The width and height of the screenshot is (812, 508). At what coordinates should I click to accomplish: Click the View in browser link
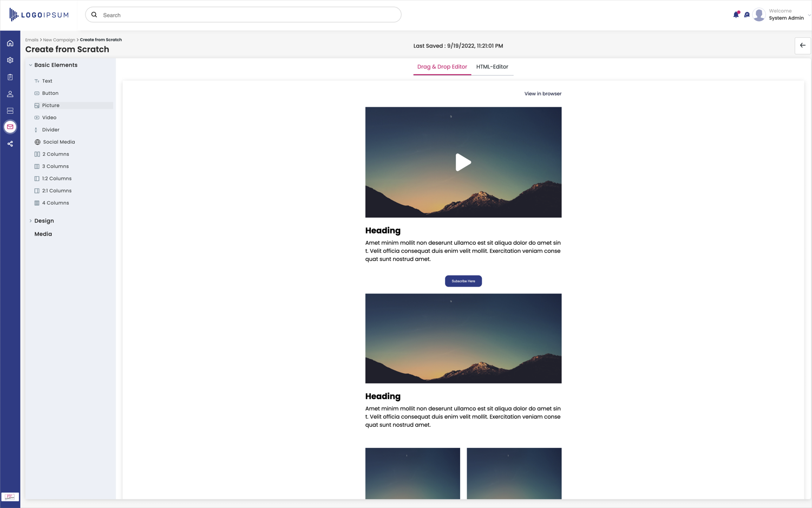click(x=542, y=93)
